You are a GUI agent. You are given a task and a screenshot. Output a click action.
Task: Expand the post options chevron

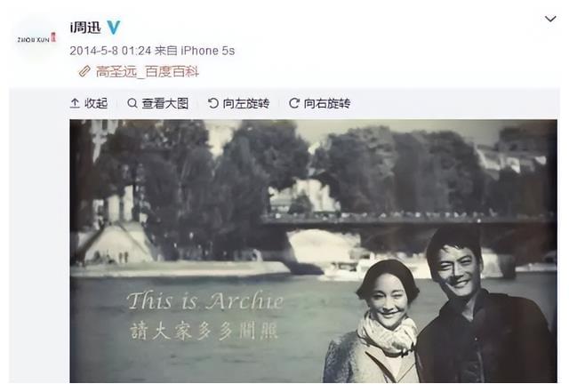coord(550,19)
